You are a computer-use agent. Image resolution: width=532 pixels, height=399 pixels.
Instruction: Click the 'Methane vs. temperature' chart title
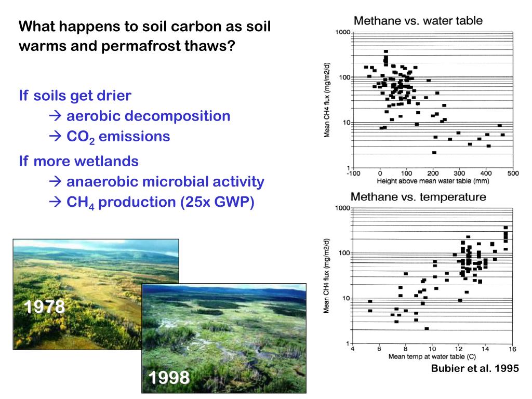(418, 197)
